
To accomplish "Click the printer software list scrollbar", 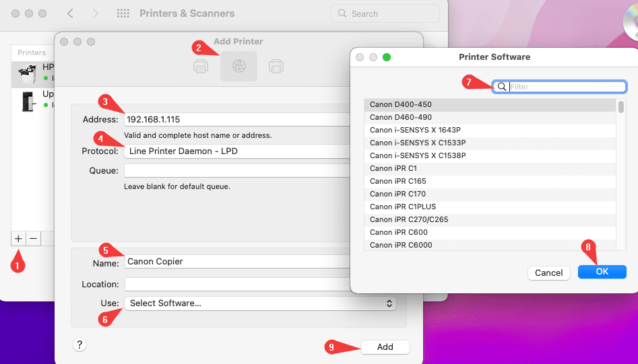I will [x=620, y=107].
